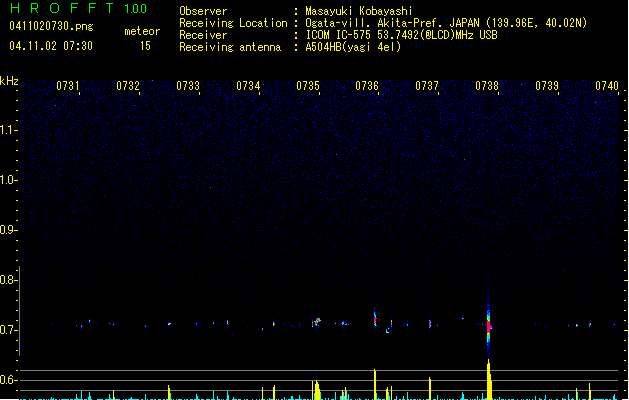Click the HROFFT 1.0.0 title text
The height and width of the screenshot is (400, 629).
[78, 8]
